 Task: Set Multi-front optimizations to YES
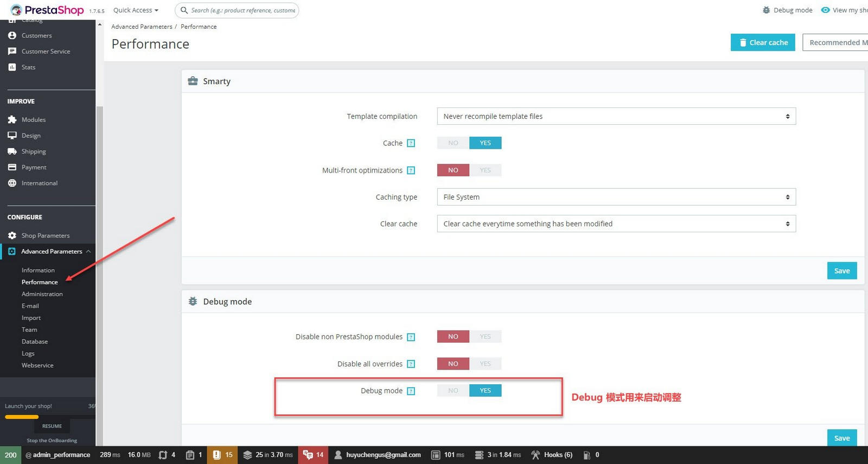tap(485, 170)
